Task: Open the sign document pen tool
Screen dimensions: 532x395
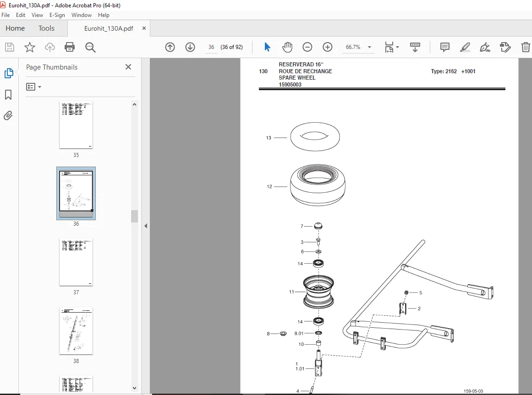Action: (485, 47)
